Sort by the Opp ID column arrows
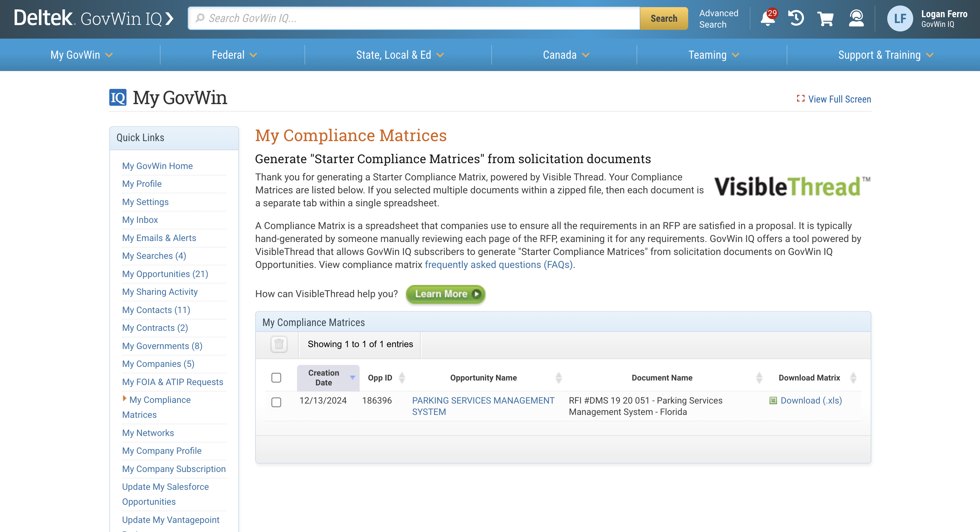Screen dimensions: 980x532 point(402,378)
